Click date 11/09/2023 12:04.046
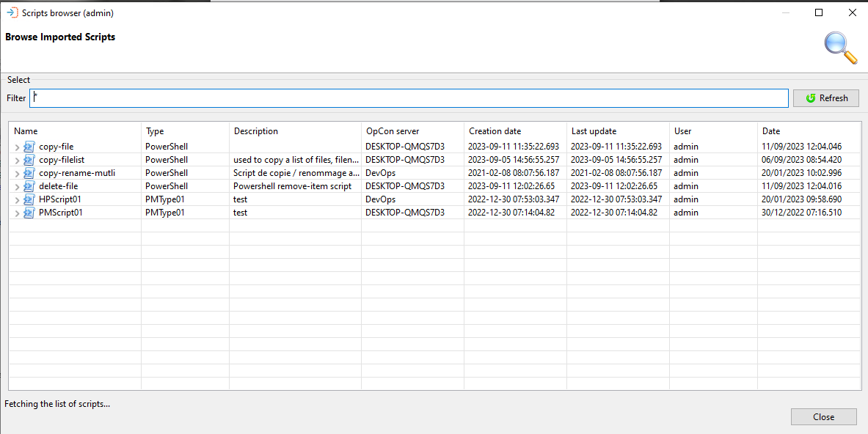 point(801,147)
